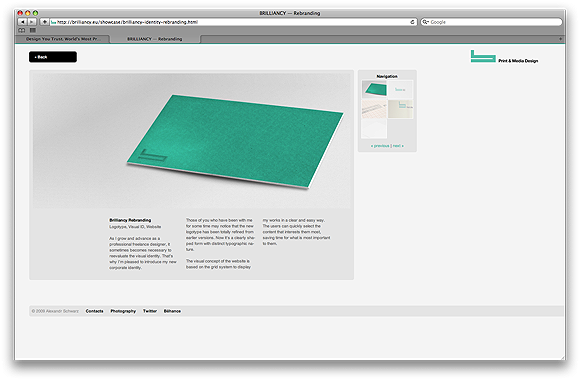Click the large green card image

click(191, 140)
